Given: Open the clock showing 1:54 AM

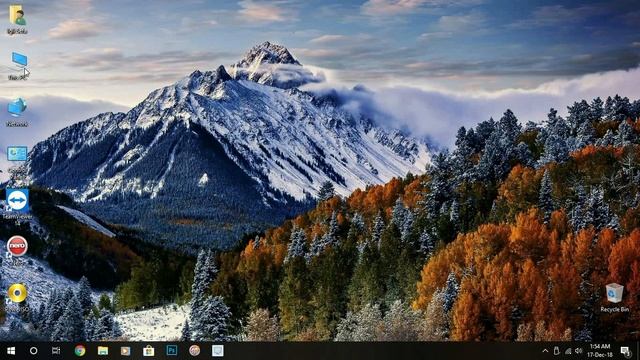Looking at the screenshot, I should (x=600, y=351).
